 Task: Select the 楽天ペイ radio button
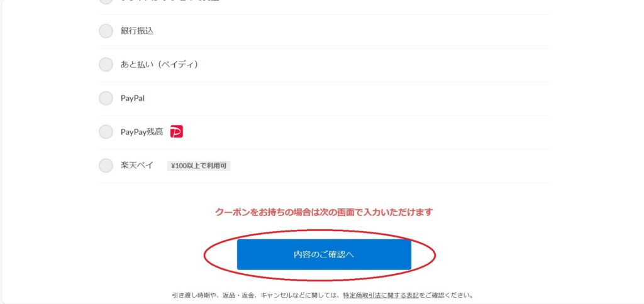tap(106, 165)
